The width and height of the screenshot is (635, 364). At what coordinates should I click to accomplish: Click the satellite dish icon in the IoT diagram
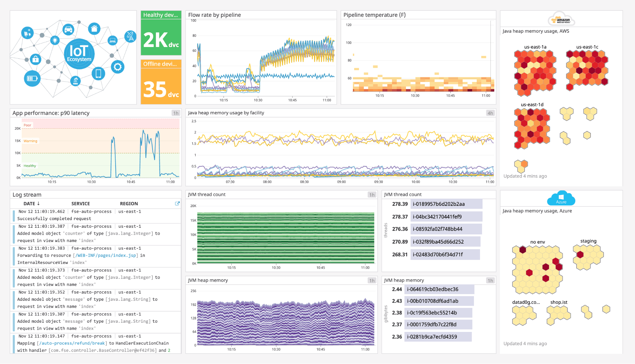pos(130,36)
